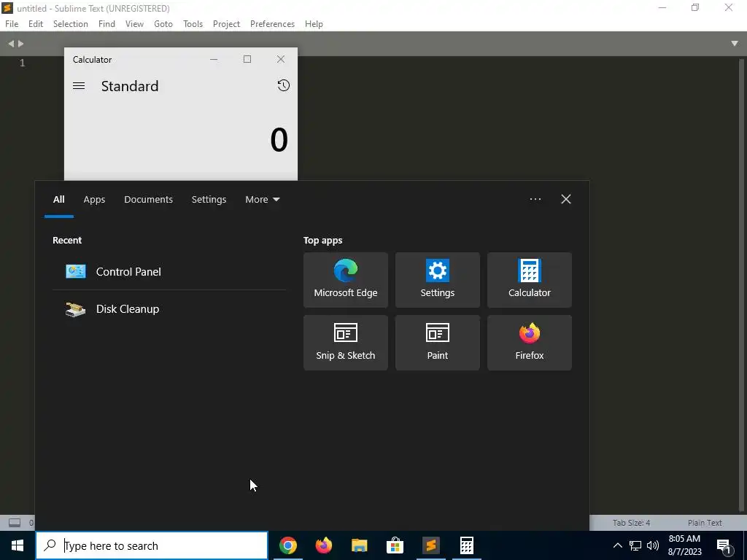Open the Selection menu

tap(71, 24)
